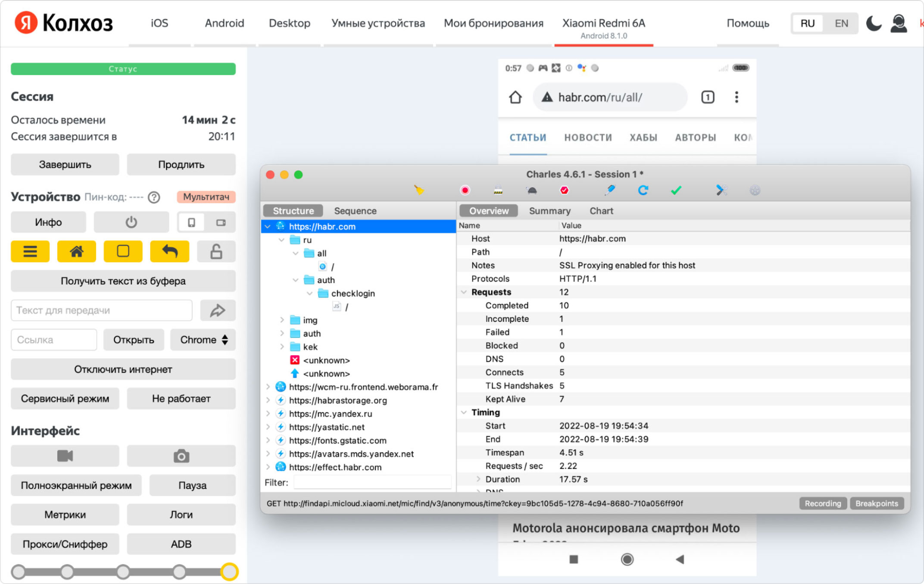The image size is (924, 584).
Task: Click the broom clear session icon in Charles
Action: coord(419,190)
